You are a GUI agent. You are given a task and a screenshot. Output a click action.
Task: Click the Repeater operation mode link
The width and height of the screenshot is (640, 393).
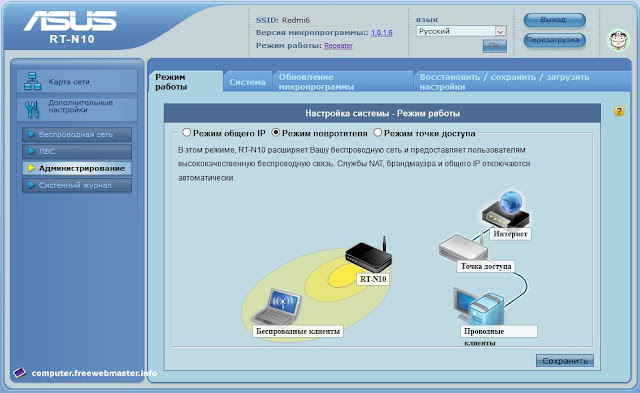point(338,46)
